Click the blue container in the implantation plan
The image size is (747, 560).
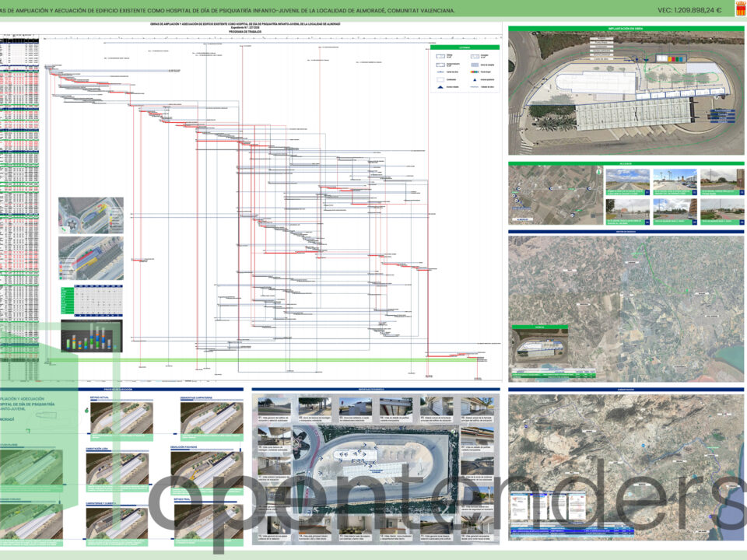(682, 60)
